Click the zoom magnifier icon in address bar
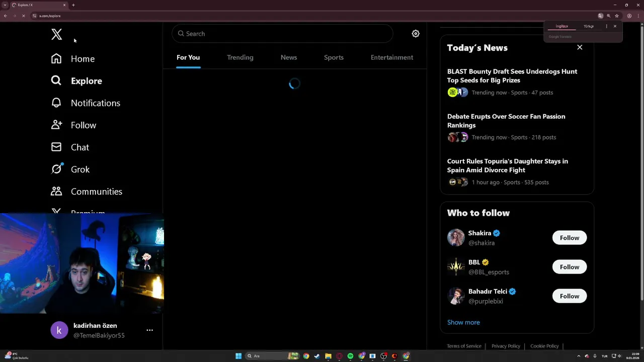The height and width of the screenshot is (362, 644). click(608, 16)
